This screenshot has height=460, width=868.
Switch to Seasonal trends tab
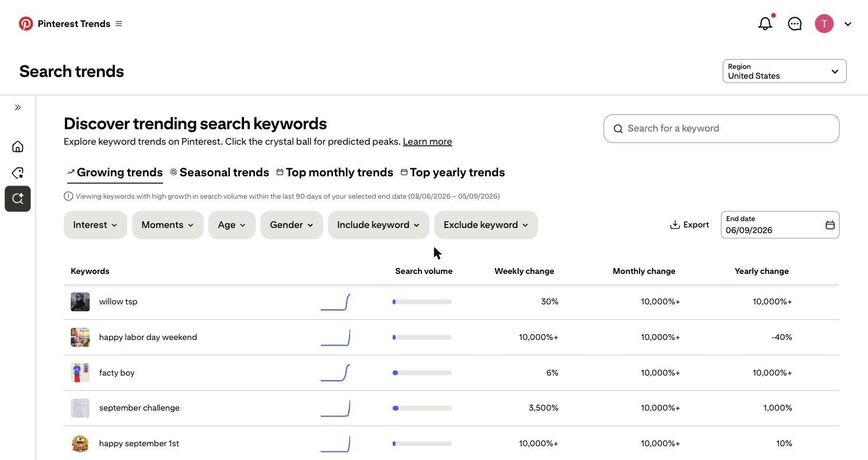(219, 172)
